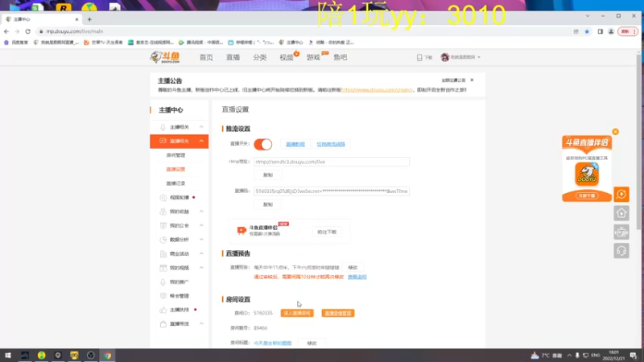Viewport: 644px width, 362px height.
Task: Open the 直播教程 tutorial link
Action: (x=295, y=144)
